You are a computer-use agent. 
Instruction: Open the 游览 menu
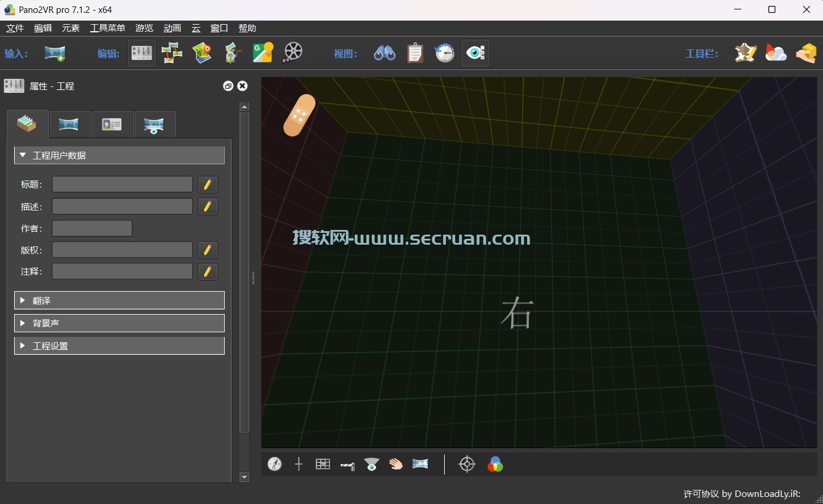145,28
